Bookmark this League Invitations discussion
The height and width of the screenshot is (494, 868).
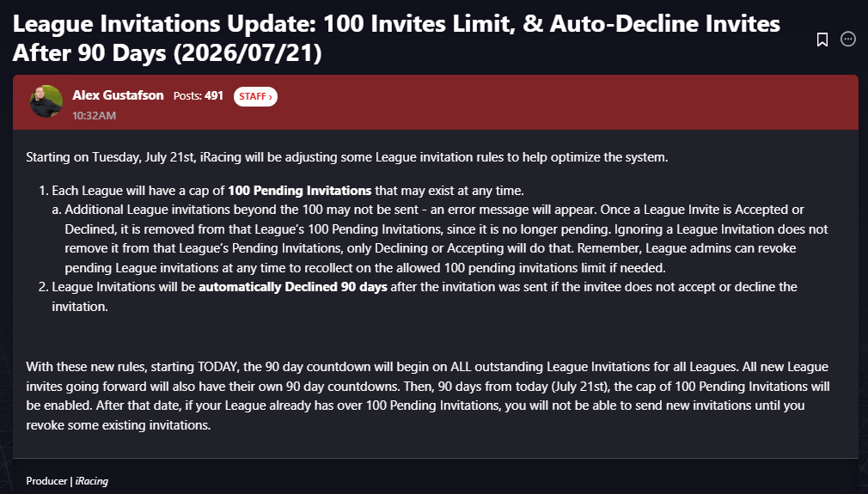pyautogui.click(x=822, y=40)
